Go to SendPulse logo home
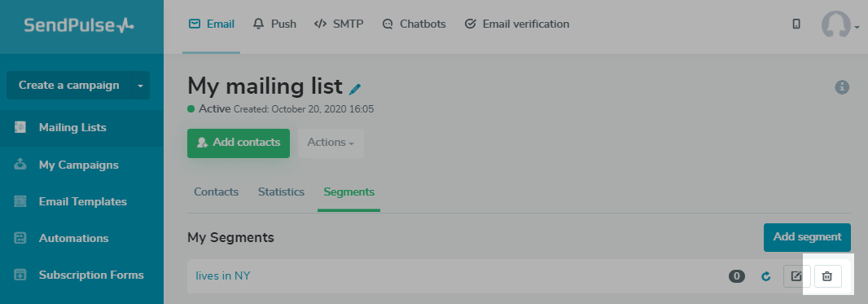 tap(79, 25)
